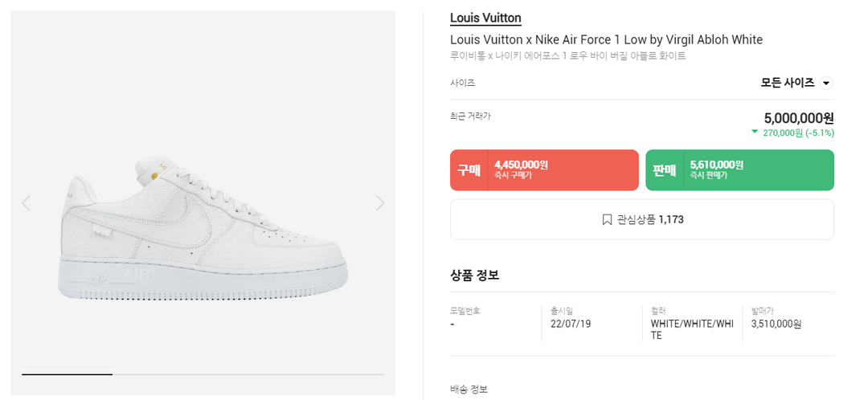868x400 pixels.
Task: Open the 모든 사이즈 size selector text
Action: click(x=787, y=83)
